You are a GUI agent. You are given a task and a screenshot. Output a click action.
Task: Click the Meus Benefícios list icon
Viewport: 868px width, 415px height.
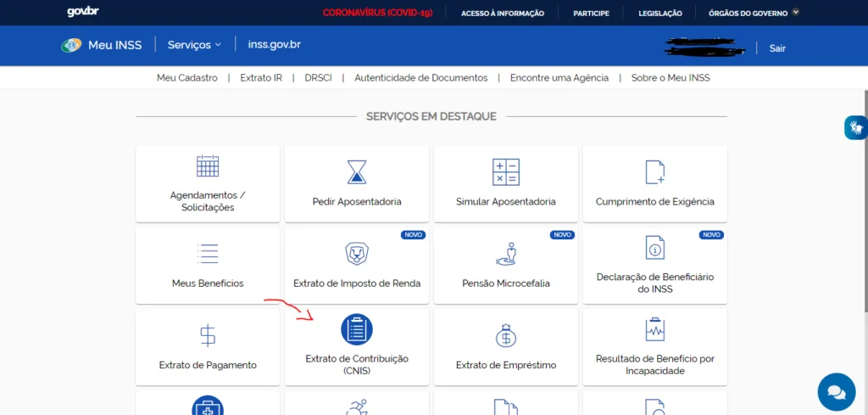208,253
